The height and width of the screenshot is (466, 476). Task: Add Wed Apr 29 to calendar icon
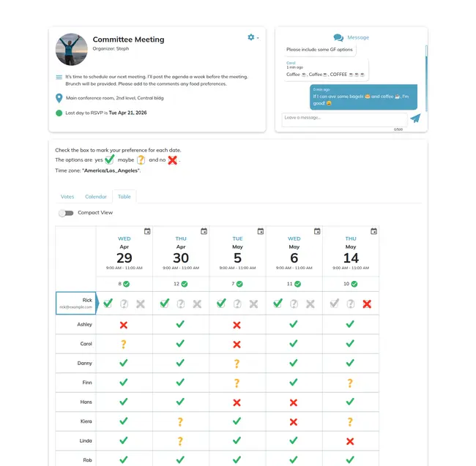[147, 231]
